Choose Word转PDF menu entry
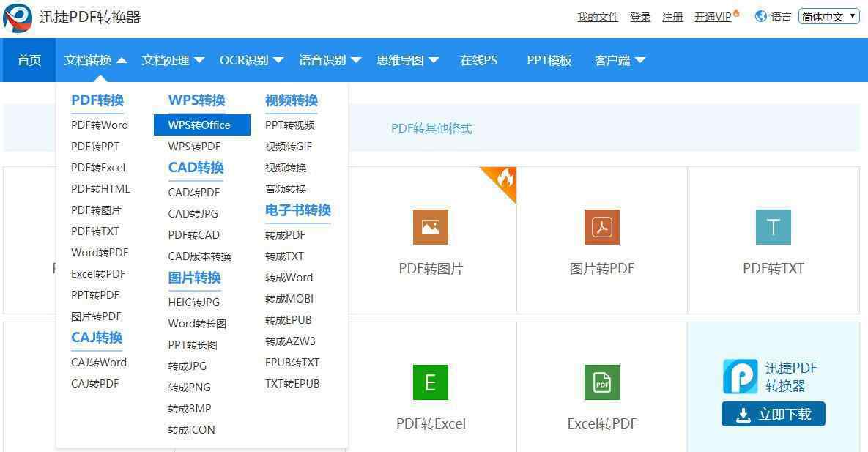This screenshot has height=452, width=868. pyautogui.click(x=100, y=253)
